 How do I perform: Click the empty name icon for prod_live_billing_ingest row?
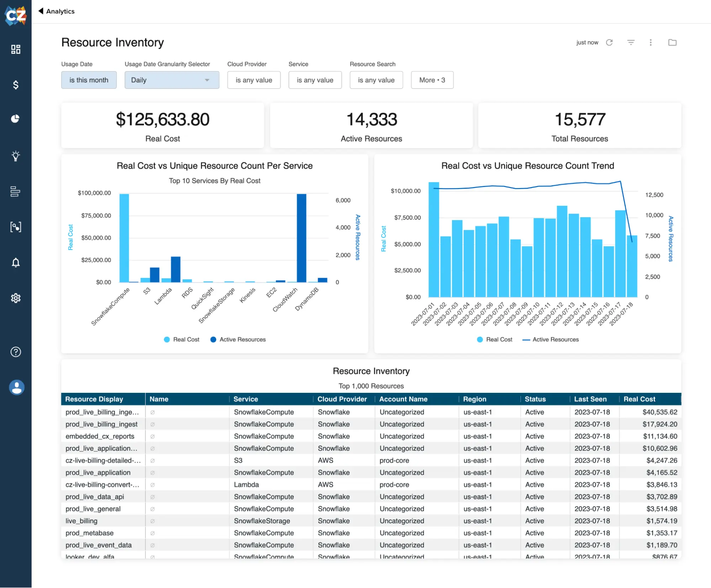[152, 424]
